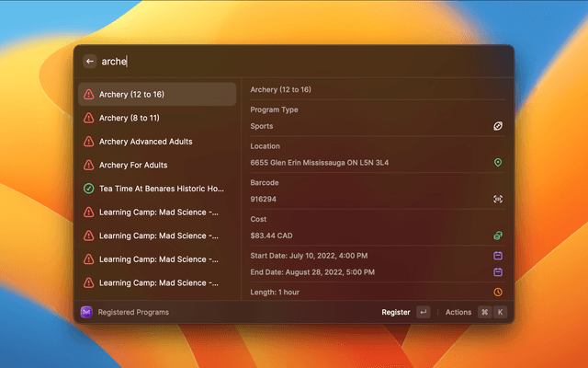Viewport: 588px width, 368px height.
Task: Click the Registered Programs extension icon
Action: pyautogui.click(x=87, y=313)
